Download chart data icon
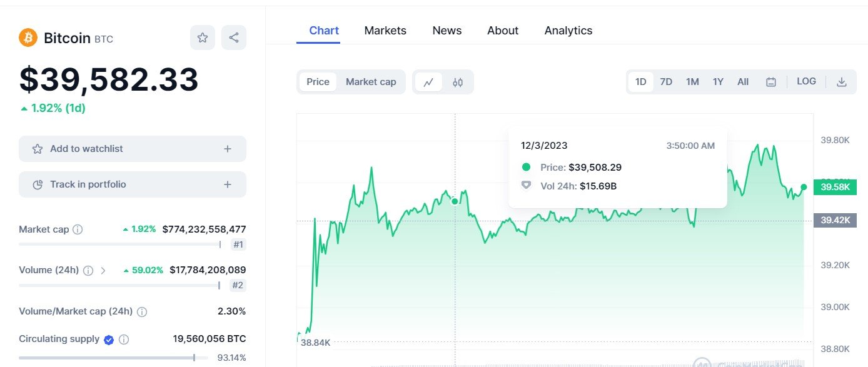The height and width of the screenshot is (367, 868). click(842, 82)
